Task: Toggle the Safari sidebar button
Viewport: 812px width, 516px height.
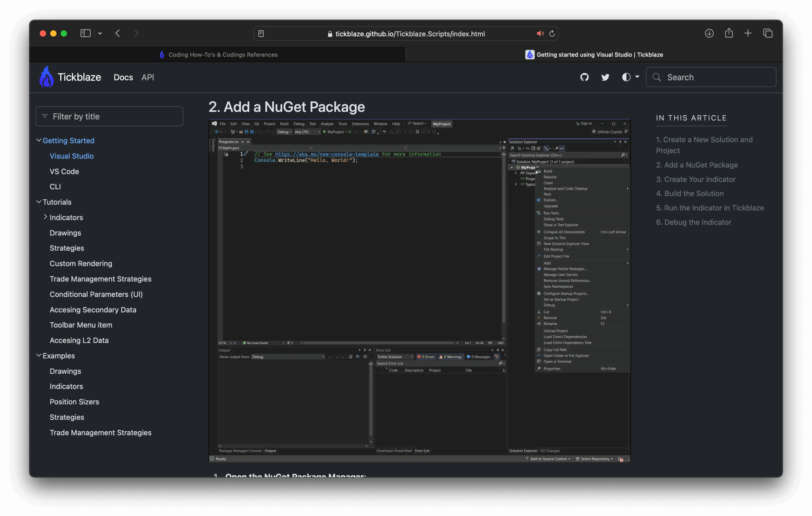Action: tap(85, 33)
